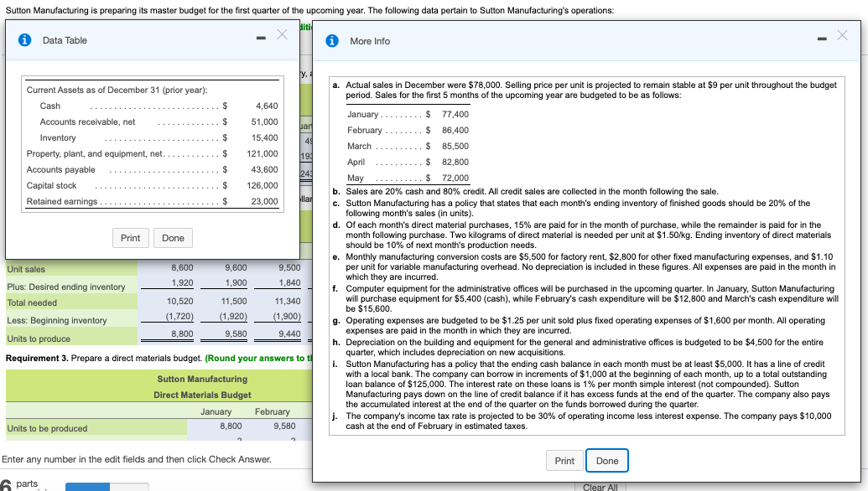This screenshot has width=868, height=491.
Task: Click the Data Table info icon
Action: pos(25,40)
